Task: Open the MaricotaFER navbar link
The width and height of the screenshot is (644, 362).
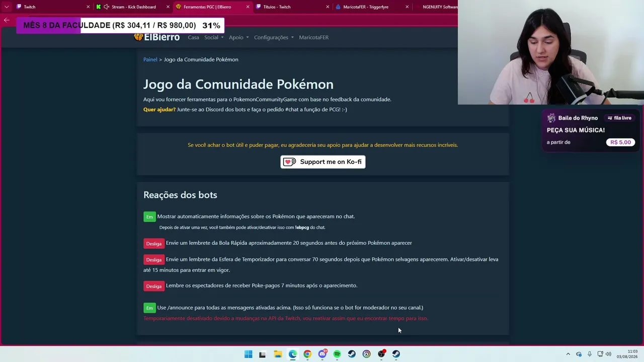Action: point(313,37)
